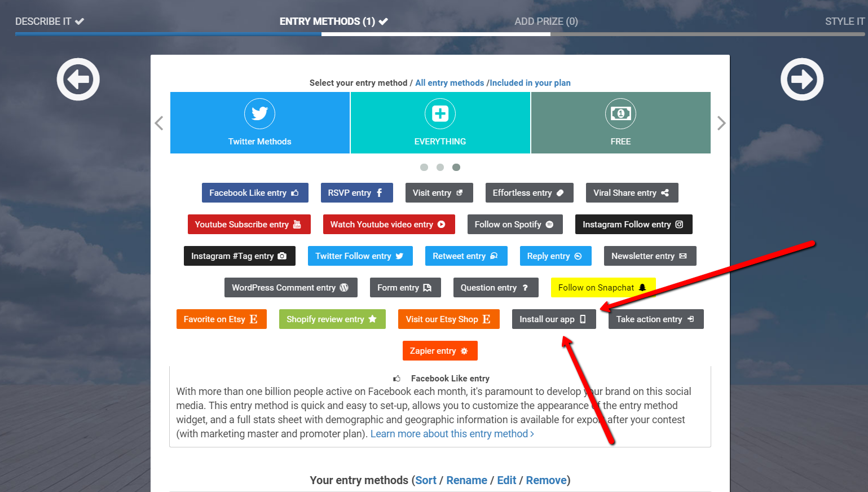The height and width of the screenshot is (492, 868).
Task: Pick WordPress Comment entry method
Action: pyautogui.click(x=291, y=288)
